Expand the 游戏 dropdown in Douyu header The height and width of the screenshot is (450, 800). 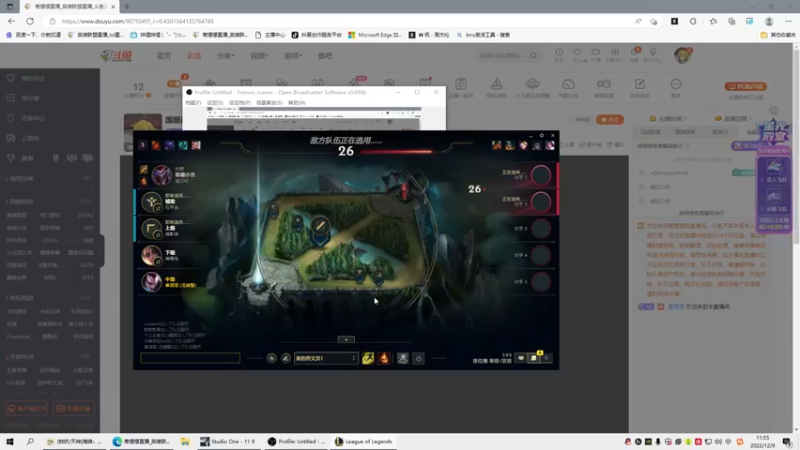pos(293,56)
